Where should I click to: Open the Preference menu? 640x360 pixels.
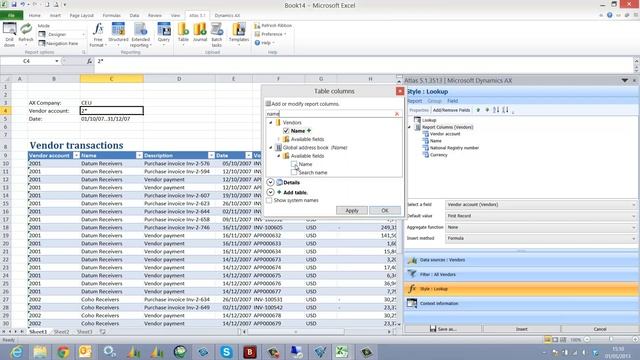click(270, 34)
